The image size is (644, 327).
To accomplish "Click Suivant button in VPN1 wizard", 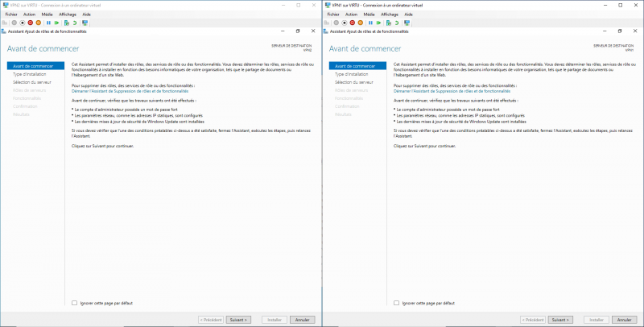I will [560, 320].
